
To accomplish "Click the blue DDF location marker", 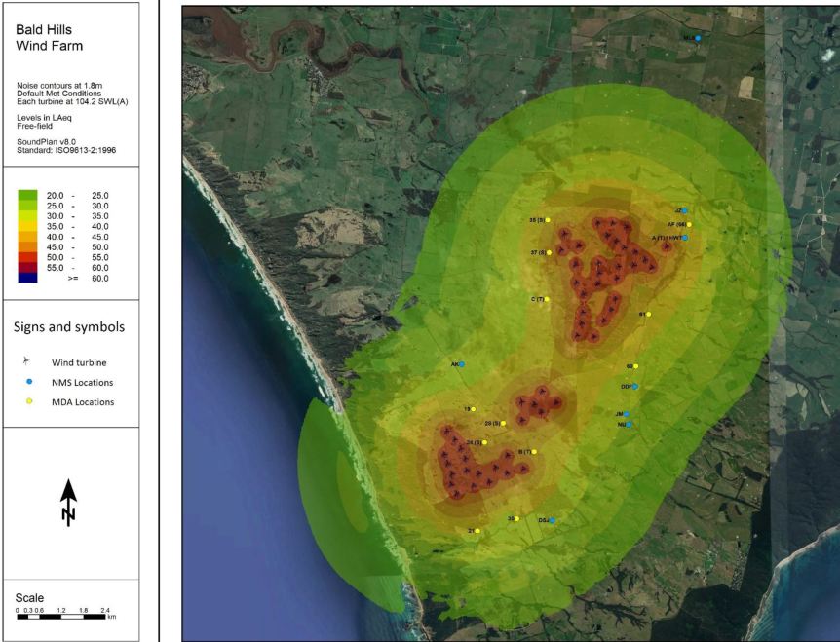I will tap(635, 387).
